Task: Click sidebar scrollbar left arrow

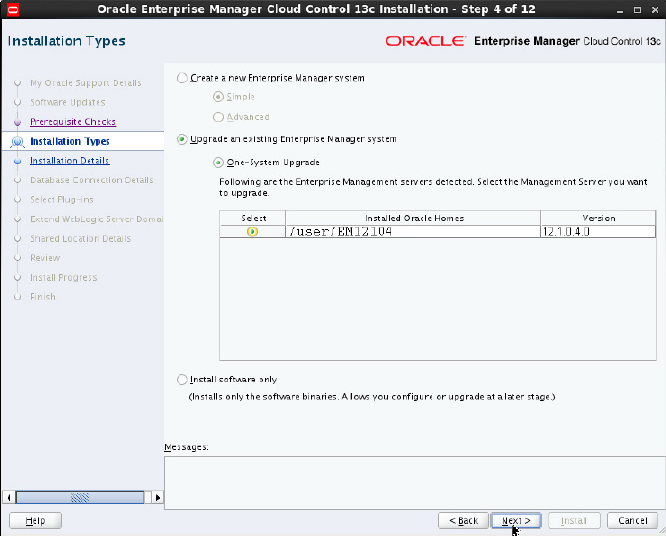Action: (8, 497)
